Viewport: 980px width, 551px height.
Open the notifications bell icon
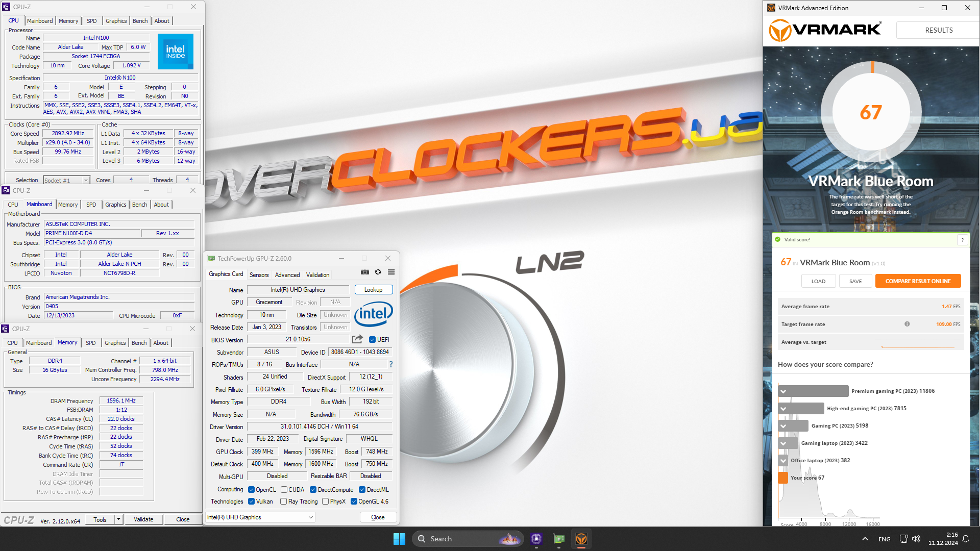click(966, 539)
